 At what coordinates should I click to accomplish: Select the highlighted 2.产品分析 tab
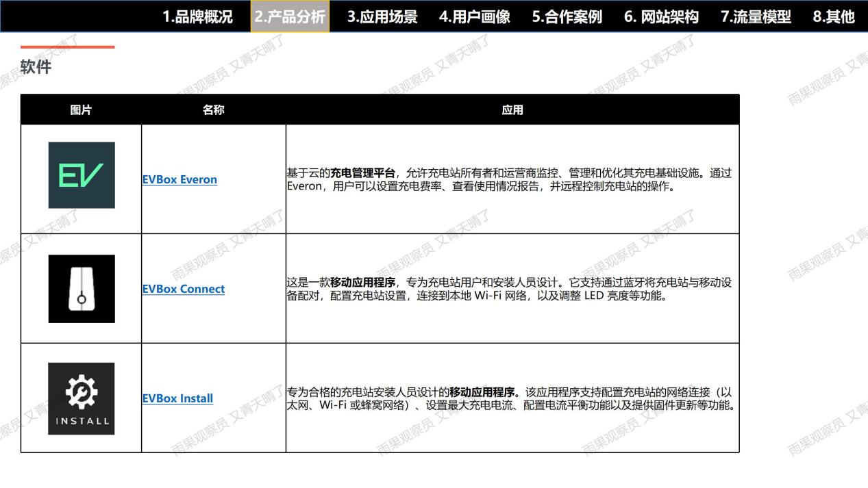click(x=290, y=16)
